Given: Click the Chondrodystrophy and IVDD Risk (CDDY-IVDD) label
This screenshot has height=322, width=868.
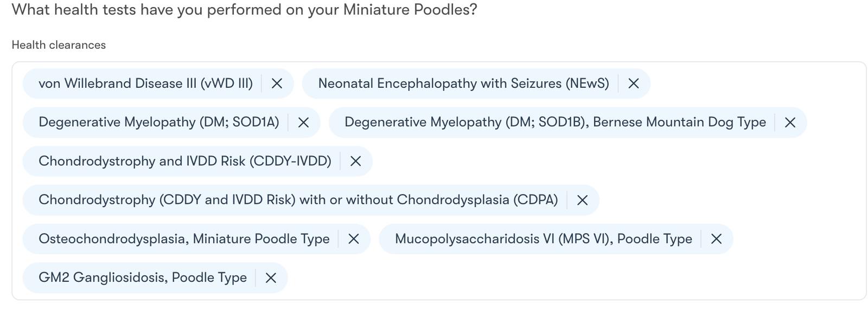Looking at the screenshot, I should (184, 161).
